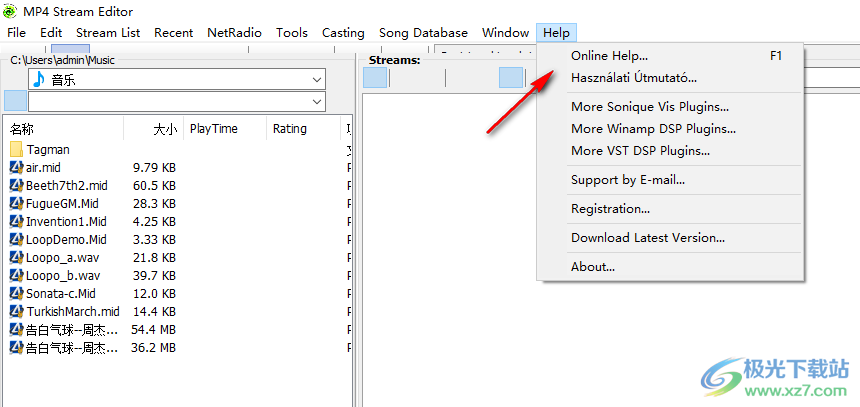Click the 12.0 KB size cell
This screenshot has width=860, height=407.
tap(154, 293)
